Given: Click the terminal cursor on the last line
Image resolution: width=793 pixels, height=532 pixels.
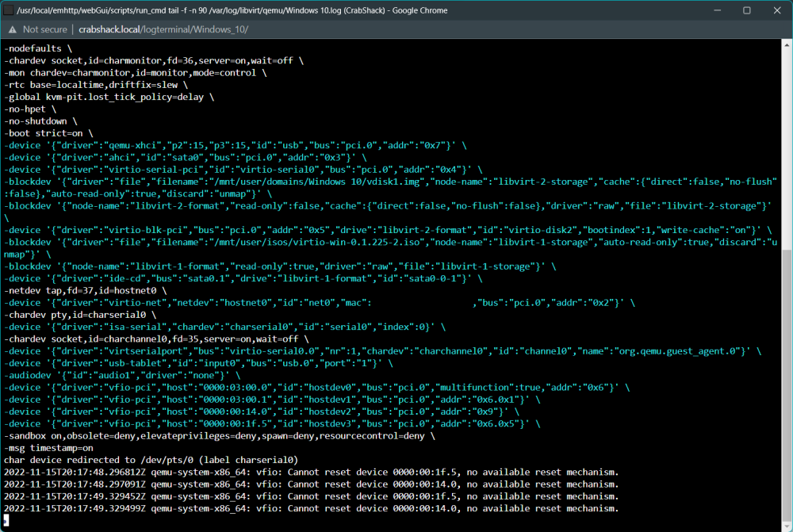Looking at the screenshot, I should tap(6, 520).
